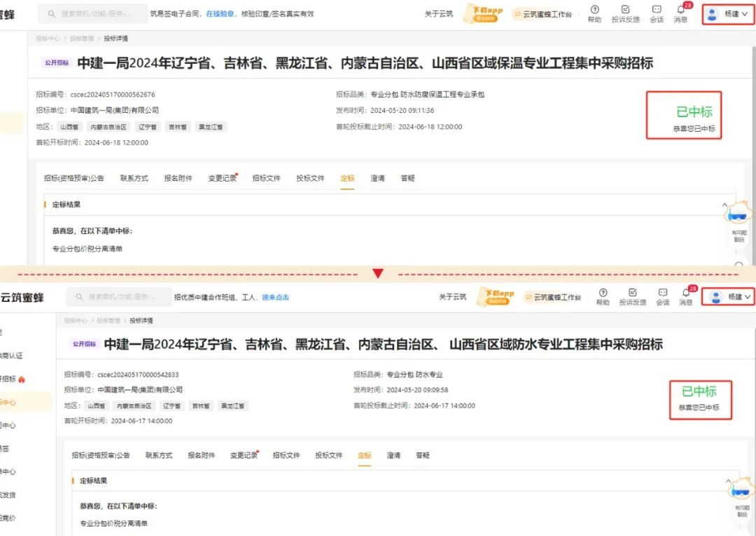This screenshot has width=756, height=536.
Task: Click 黑龙江省 region tag on the 防水 tender page
Action: pyautogui.click(x=232, y=406)
